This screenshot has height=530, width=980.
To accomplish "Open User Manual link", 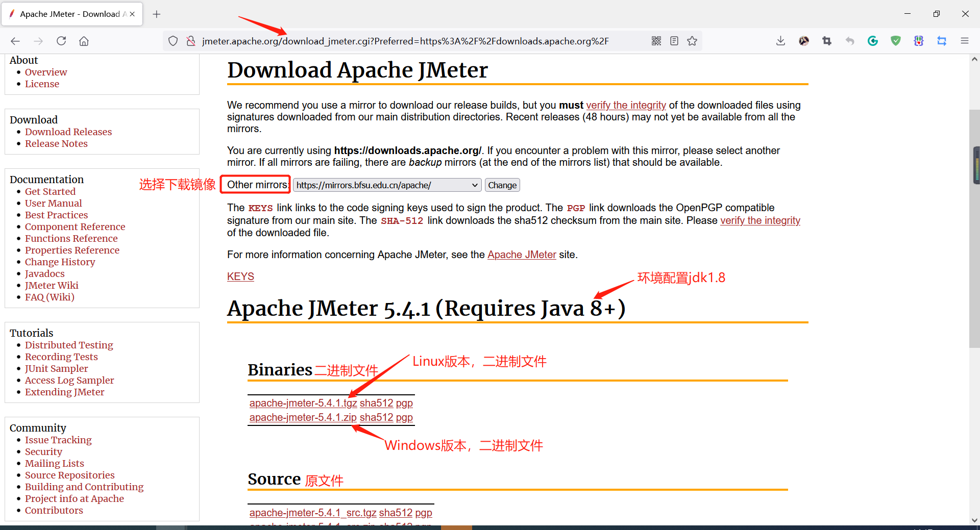I will [53, 203].
